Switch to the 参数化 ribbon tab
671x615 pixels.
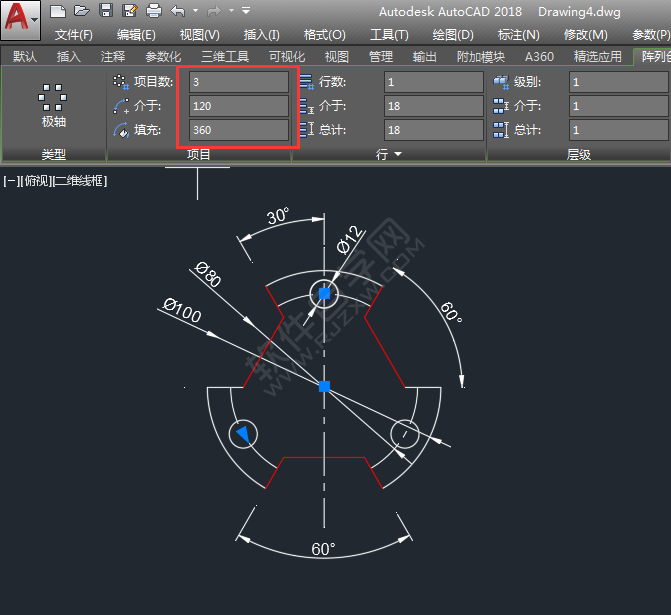163,57
